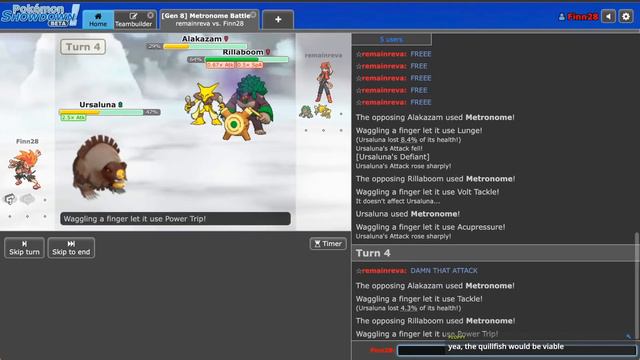Click Alakazam's gender symbol
Viewport: 640px width, 360px height.
coord(226,39)
